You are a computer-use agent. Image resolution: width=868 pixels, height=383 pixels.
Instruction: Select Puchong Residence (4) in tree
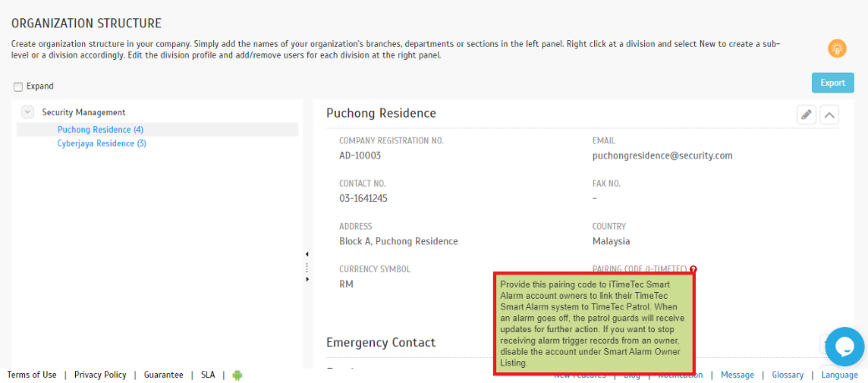(x=100, y=130)
